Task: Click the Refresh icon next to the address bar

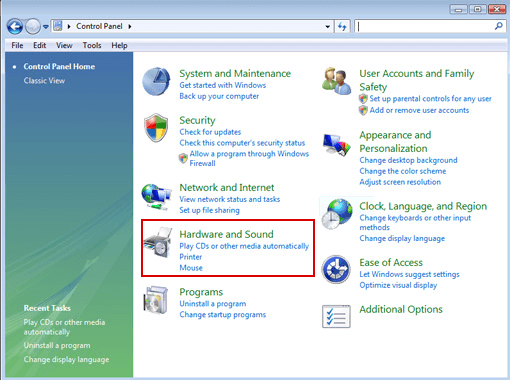Action: click(342, 26)
